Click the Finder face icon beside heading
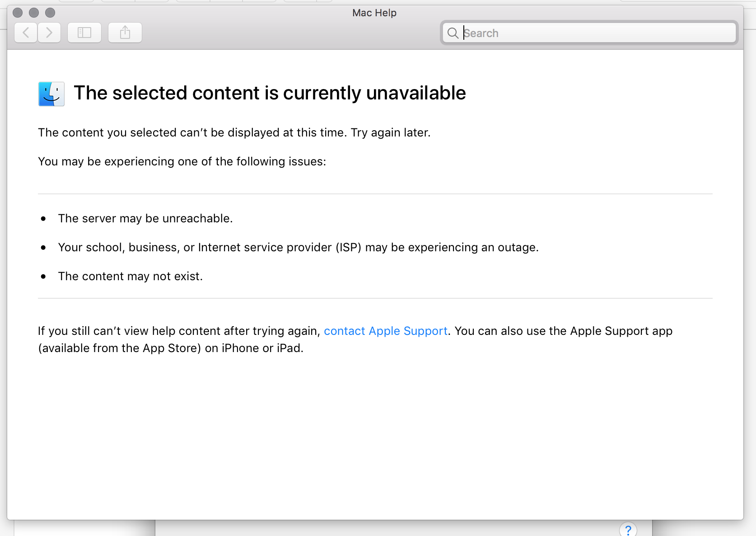This screenshot has width=756, height=536. click(x=51, y=94)
